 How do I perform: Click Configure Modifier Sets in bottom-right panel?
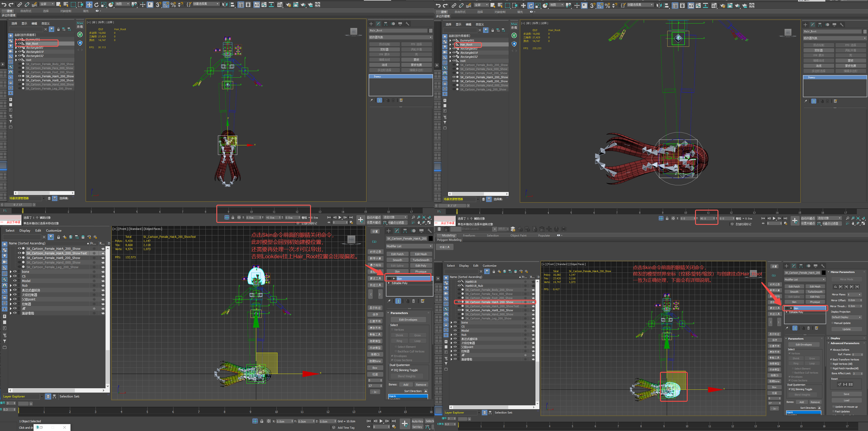tap(816, 328)
